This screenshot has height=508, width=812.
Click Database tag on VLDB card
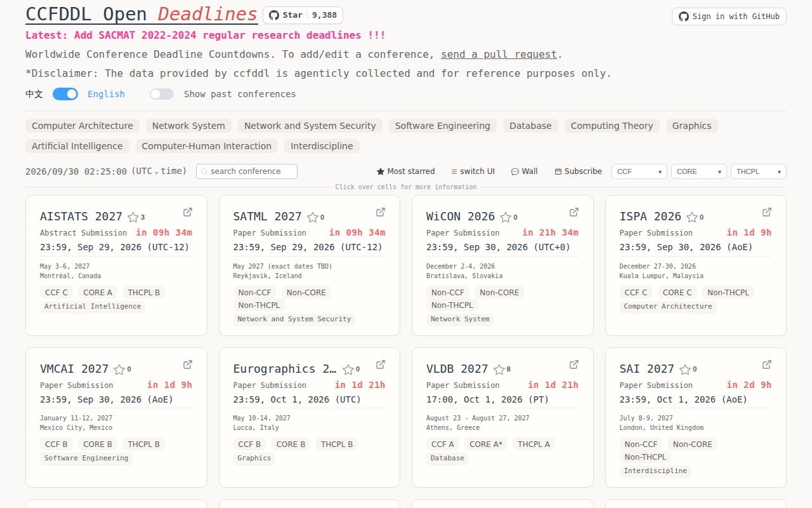point(448,458)
